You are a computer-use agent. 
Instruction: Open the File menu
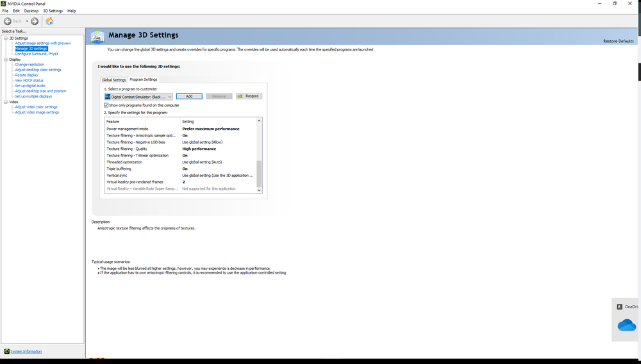point(5,11)
